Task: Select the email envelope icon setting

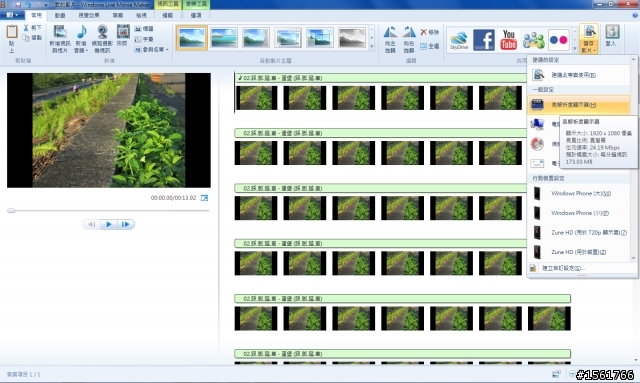Action: [537, 163]
